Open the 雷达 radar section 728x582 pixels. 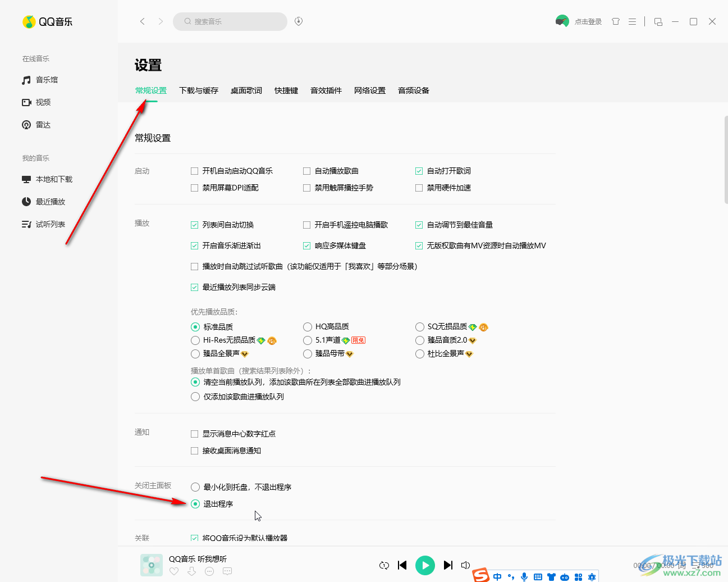36,125
